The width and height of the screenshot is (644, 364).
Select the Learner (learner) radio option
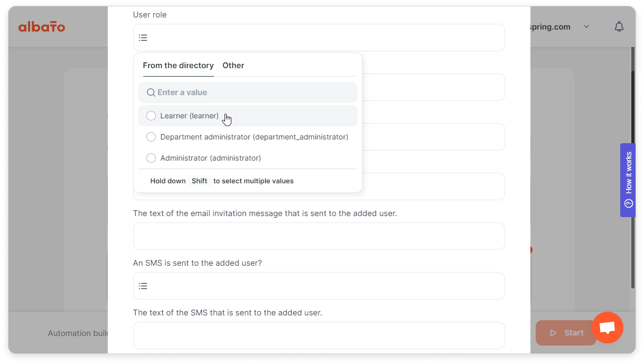tap(151, 116)
